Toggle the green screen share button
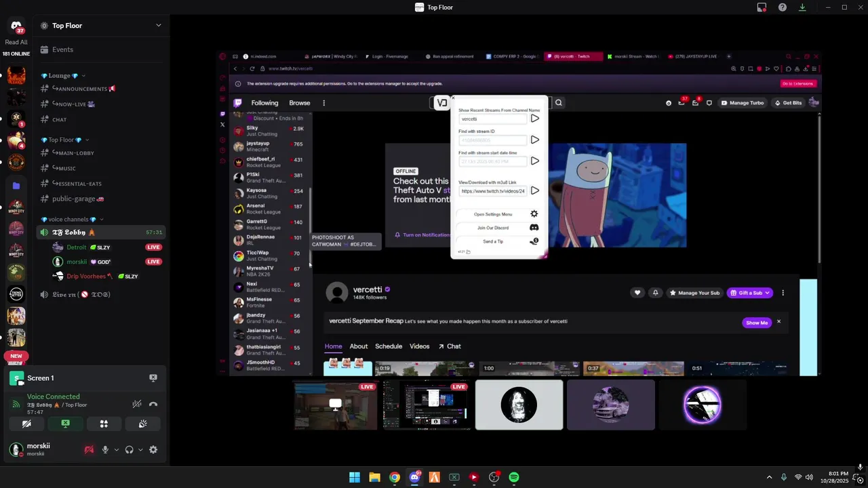The height and width of the screenshot is (488, 868). (x=65, y=424)
